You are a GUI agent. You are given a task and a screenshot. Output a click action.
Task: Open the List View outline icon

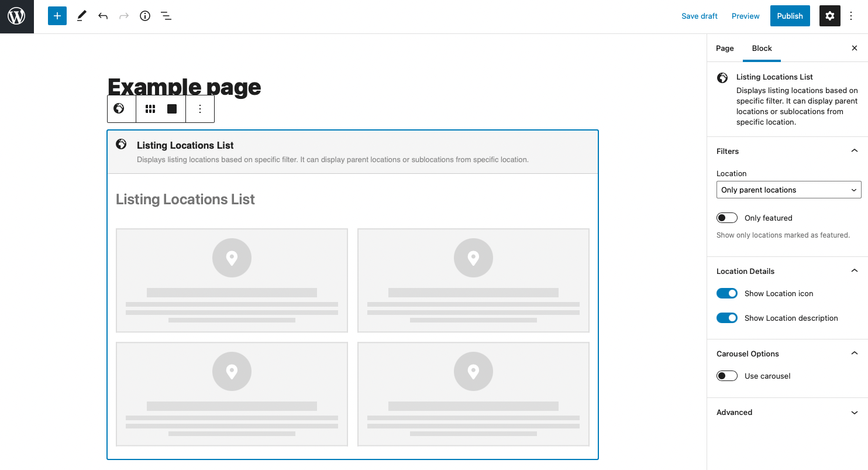(166, 16)
